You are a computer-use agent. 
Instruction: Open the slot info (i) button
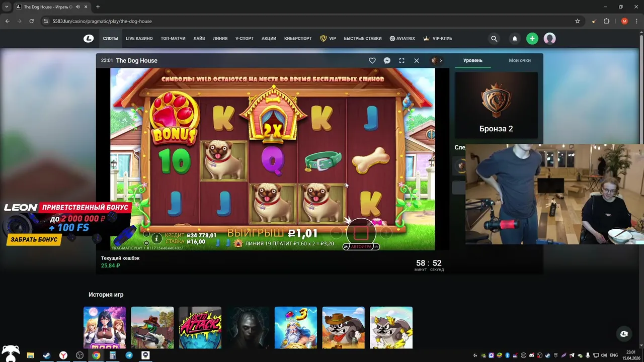[x=156, y=238]
